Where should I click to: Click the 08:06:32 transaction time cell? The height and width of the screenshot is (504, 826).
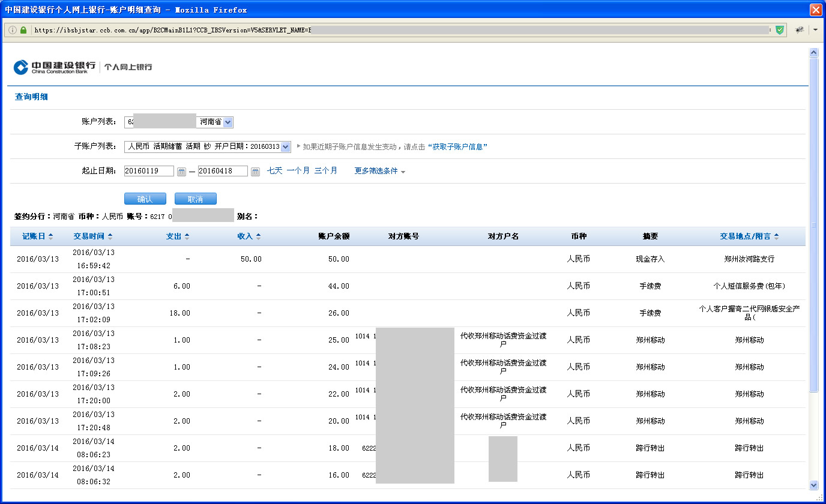click(93, 482)
